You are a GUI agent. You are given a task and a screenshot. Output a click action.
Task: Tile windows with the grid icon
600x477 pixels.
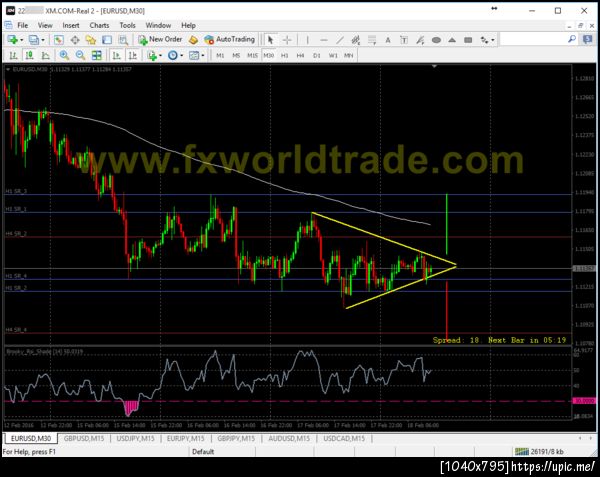96,56
